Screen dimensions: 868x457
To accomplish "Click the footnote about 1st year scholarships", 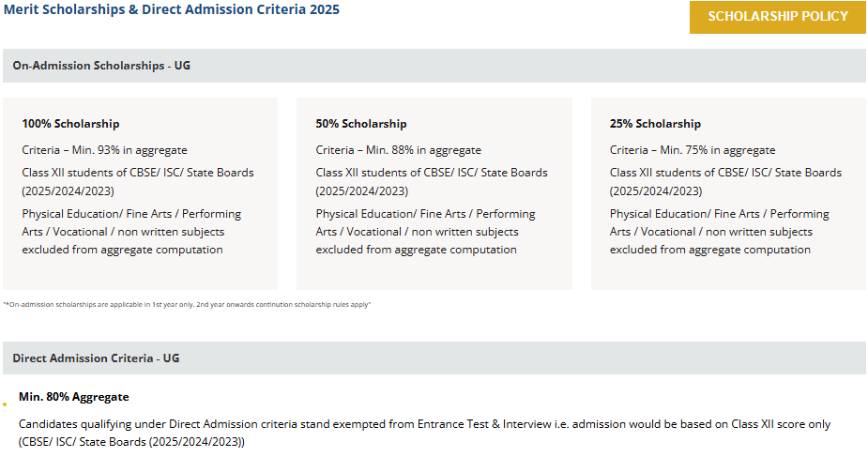I will click(187, 304).
